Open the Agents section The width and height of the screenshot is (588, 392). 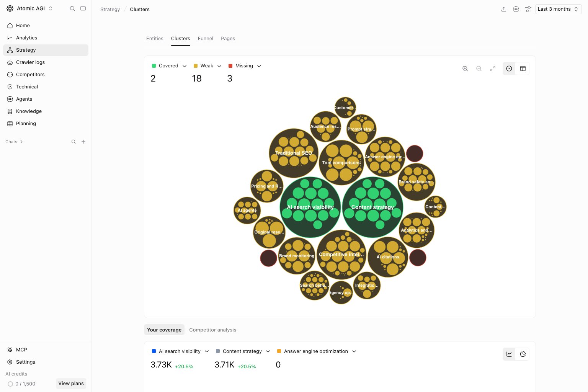pos(46,99)
